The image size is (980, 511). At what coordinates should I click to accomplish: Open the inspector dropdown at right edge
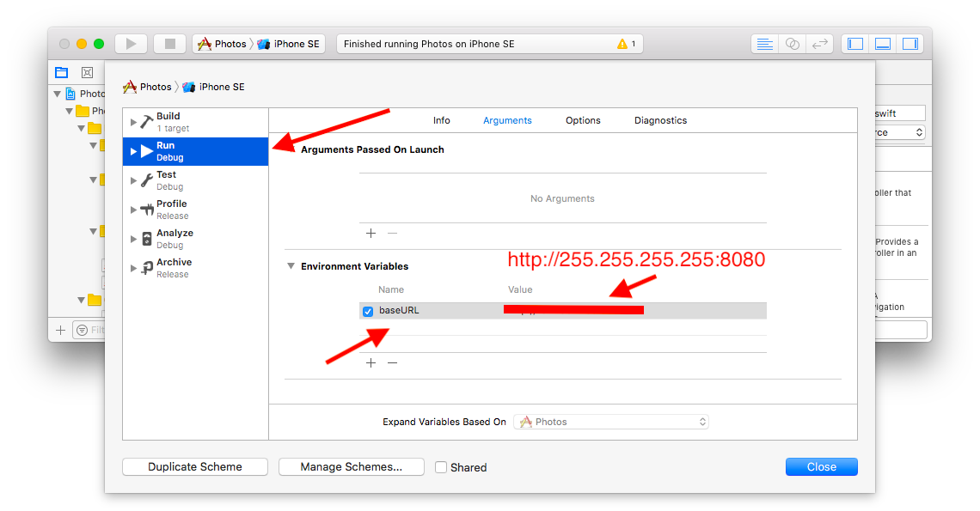click(x=900, y=132)
